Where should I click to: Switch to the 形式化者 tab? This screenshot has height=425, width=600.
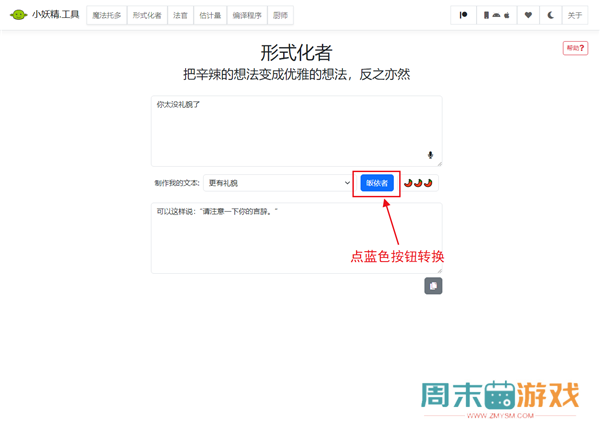click(147, 15)
